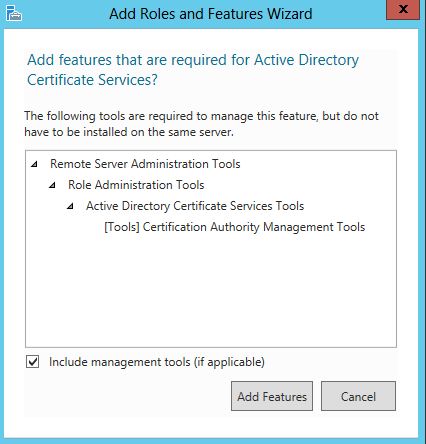The image size is (426, 444).
Task: Collapse the Remote Server Administration Tools node
Action: (x=34, y=164)
